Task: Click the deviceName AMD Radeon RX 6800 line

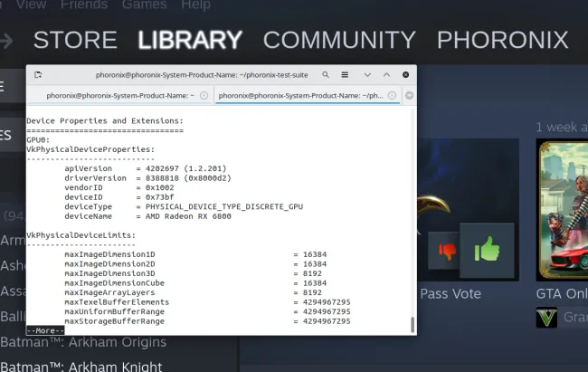Action: pos(147,216)
